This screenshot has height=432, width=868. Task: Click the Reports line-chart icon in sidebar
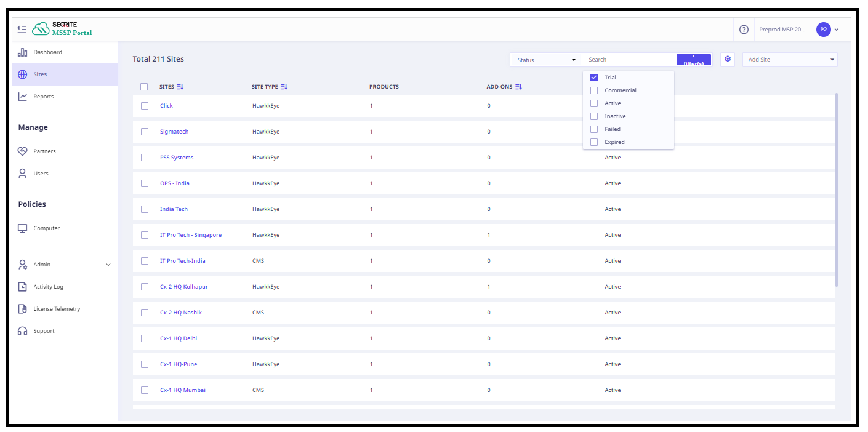(x=22, y=97)
